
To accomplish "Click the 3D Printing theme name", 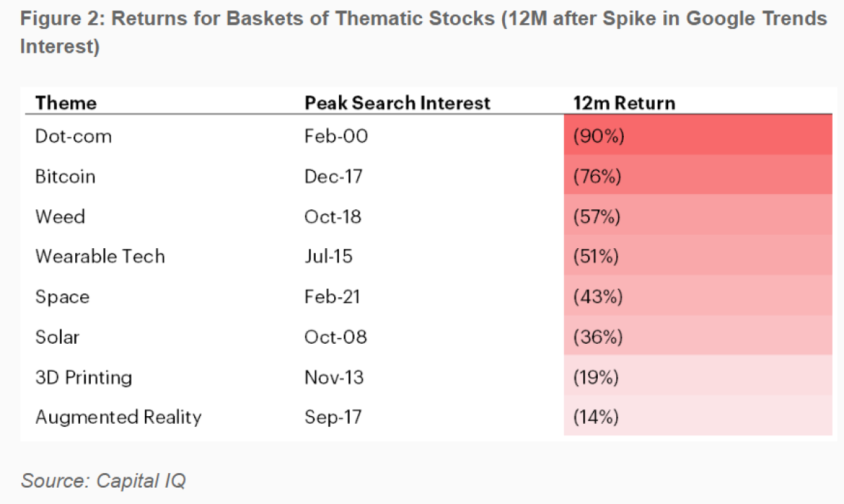I will tap(84, 377).
